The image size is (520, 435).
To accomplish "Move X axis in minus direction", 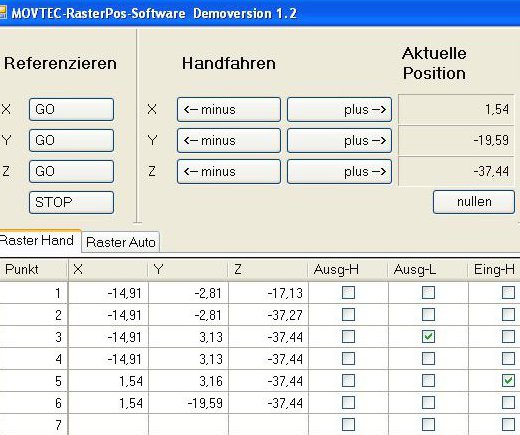I will pyautogui.click(x=229, y=109).
